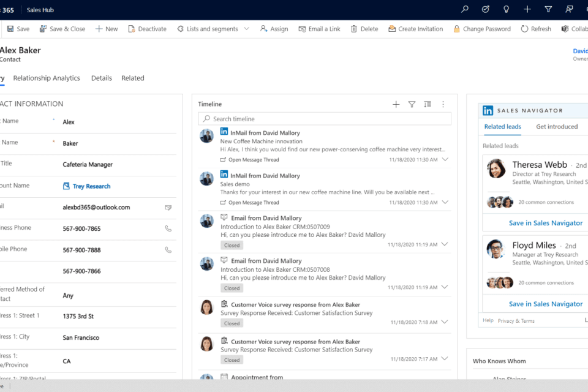Open the Trey Research account link
This screenshot has width=588, height=392.
point(91,186)
